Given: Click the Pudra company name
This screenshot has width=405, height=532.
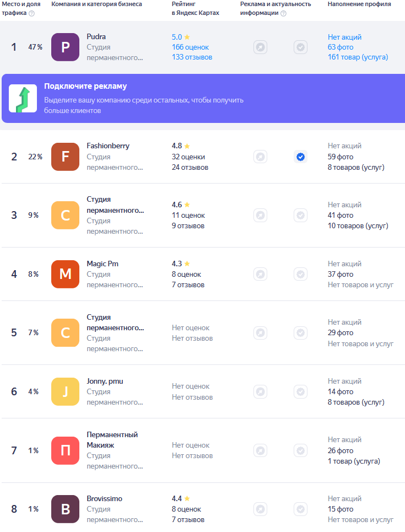Looking at the screenshot, I should click(96, 36).
